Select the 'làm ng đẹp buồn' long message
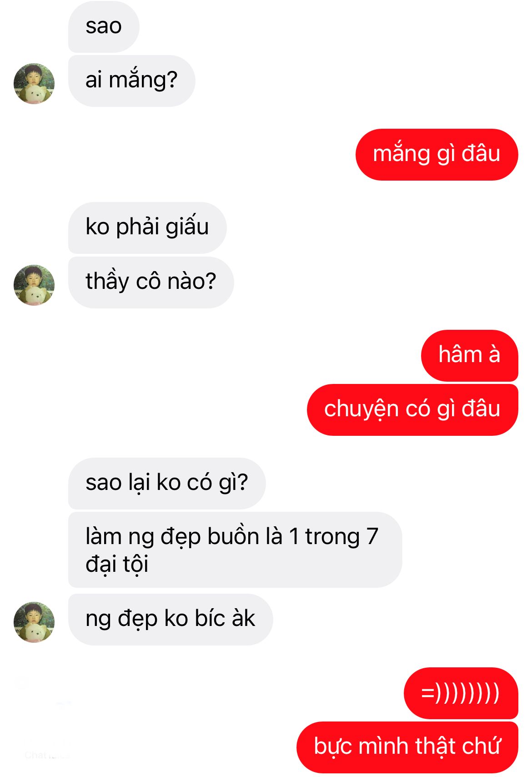The image size is (532, 777). coord(235,550)
